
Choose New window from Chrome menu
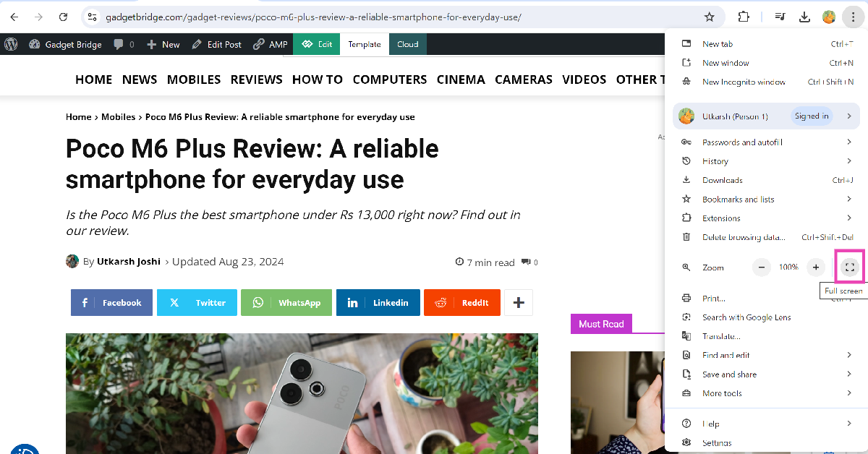[767, 63]
